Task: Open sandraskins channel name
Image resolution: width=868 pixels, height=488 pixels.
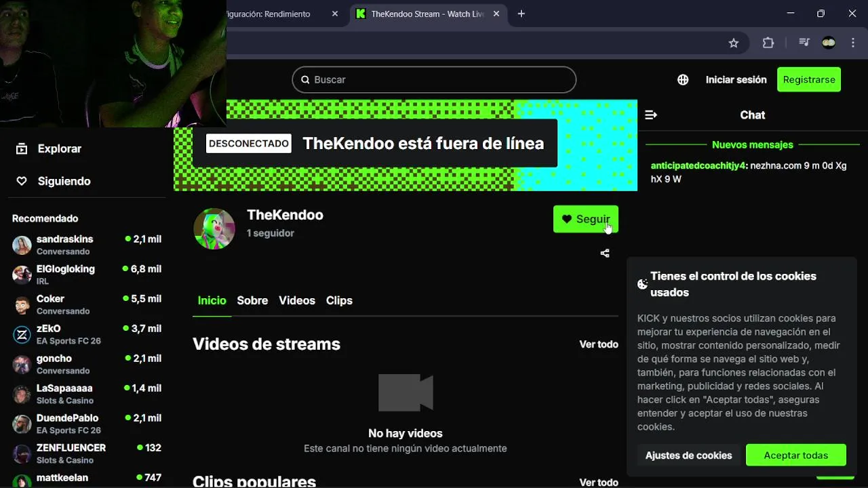Action: (65, 239)
